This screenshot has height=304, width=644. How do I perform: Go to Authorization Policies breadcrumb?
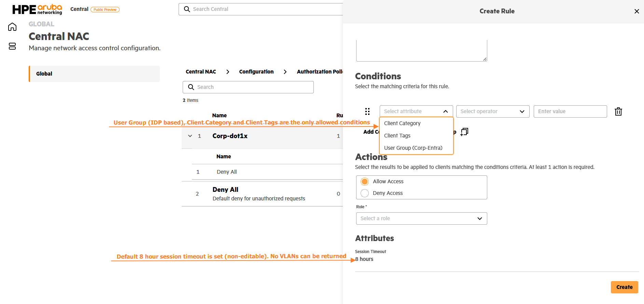coord(320,72)
